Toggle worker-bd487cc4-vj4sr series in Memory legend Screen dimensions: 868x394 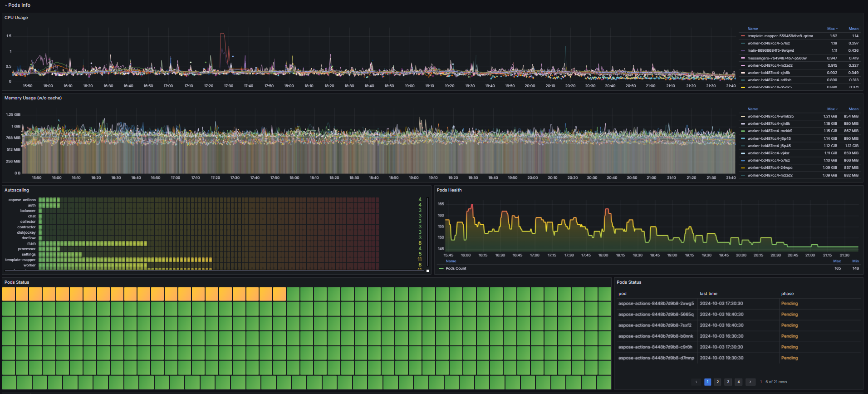pos(769,153)
